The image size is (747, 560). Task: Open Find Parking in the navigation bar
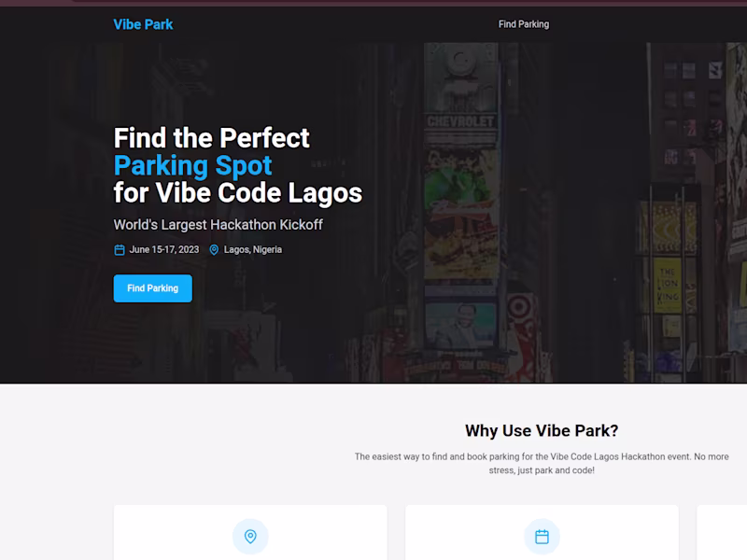tap(524, 24)
